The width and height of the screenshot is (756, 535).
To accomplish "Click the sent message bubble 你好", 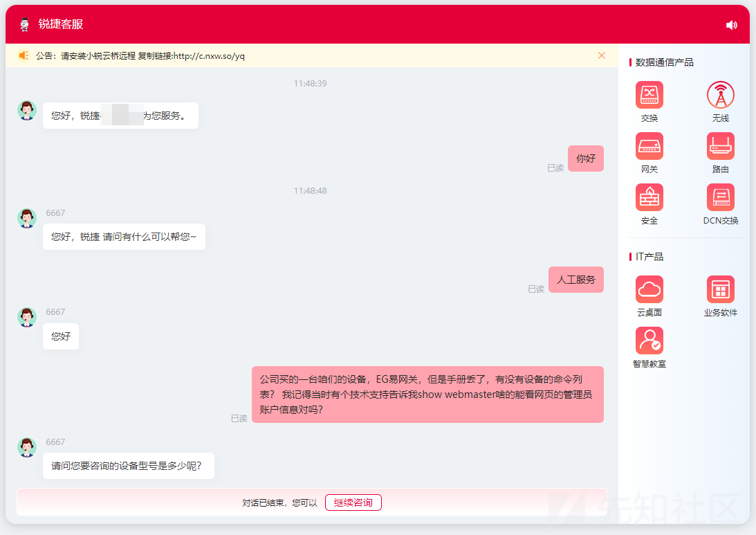I will 586,158.
